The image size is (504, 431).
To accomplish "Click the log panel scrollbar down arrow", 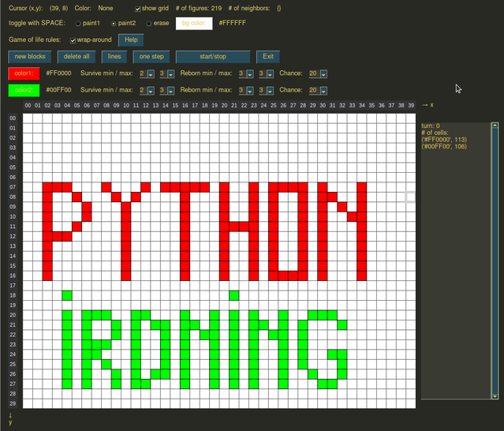I will pos(495,396).
